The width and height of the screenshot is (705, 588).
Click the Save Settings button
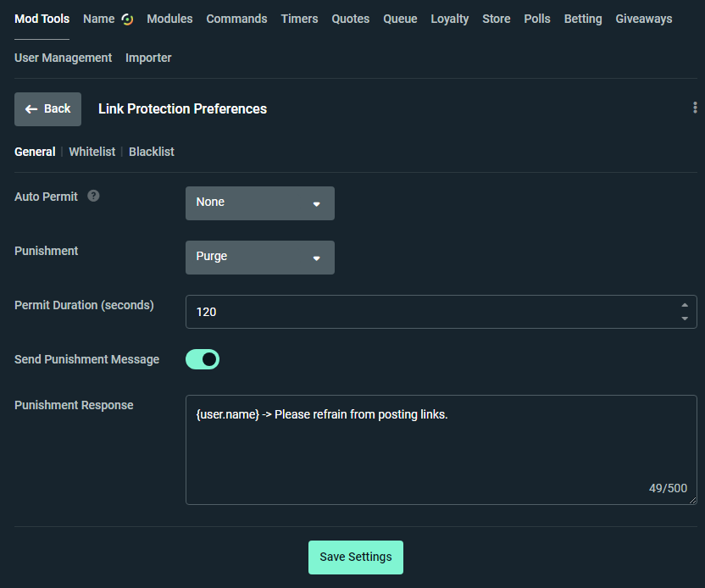[355, 557]
